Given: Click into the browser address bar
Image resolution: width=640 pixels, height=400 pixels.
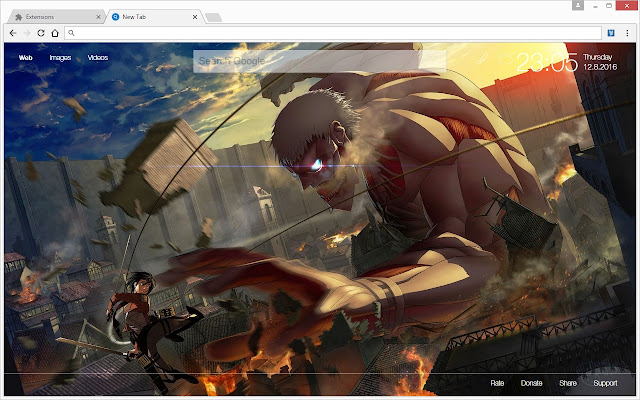Looking at the screenshot, I should pyautogui.click(x=333, y=33).
